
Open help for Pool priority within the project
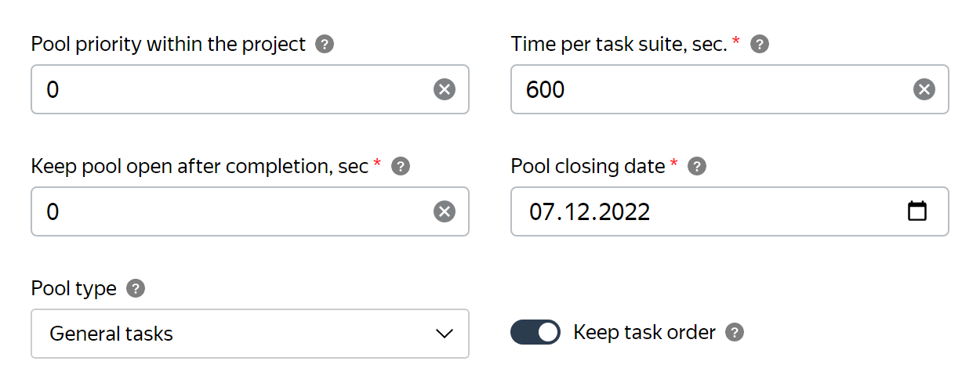point(325,45)
